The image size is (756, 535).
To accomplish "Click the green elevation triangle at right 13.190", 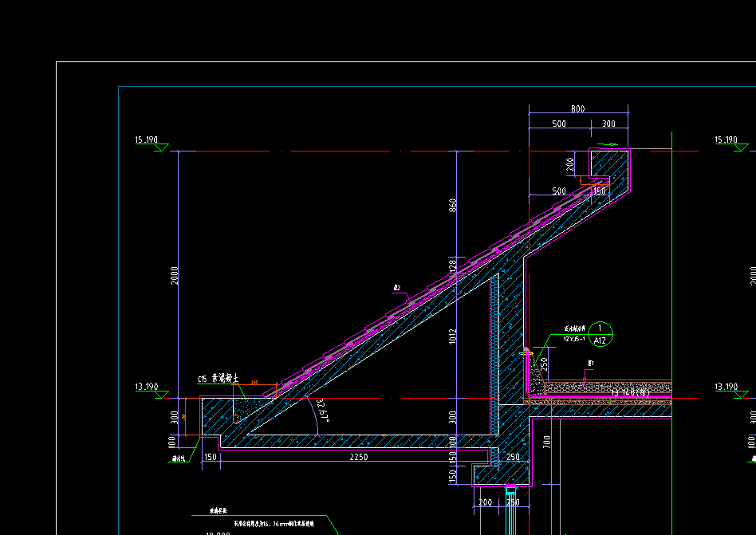I will point(741,394).
